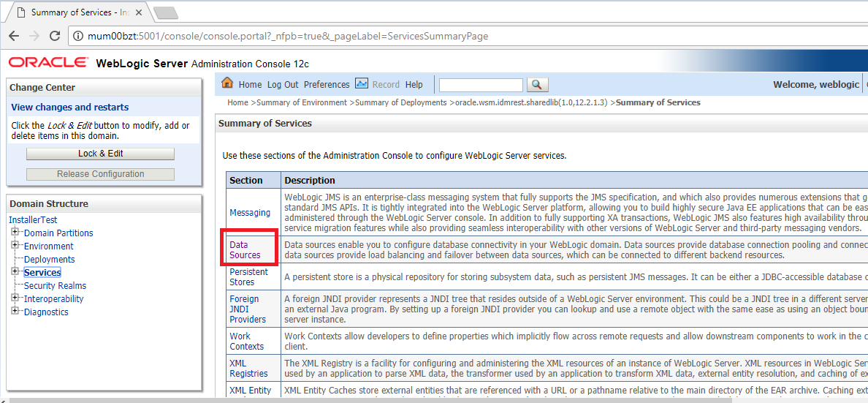Click the Oracle logo
868x403 pixels.
point(47,63)
